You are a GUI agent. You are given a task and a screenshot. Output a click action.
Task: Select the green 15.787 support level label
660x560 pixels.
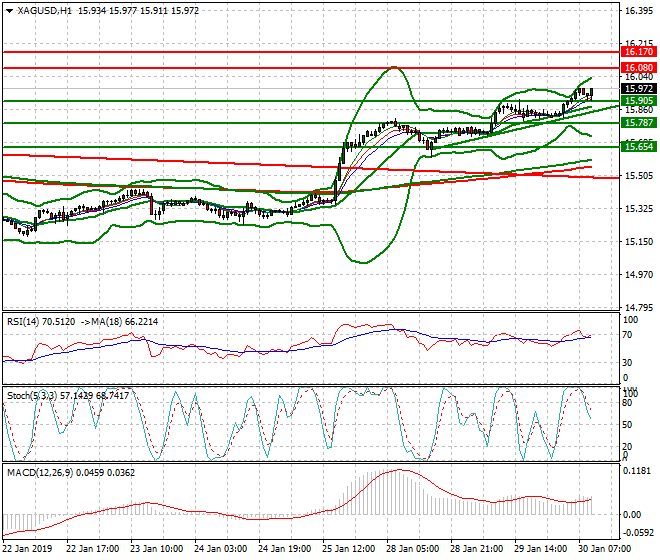(x=639, y=123)
